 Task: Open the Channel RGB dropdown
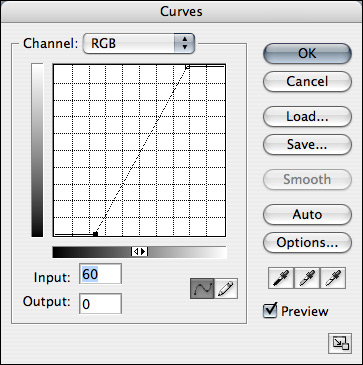[138, 43]
